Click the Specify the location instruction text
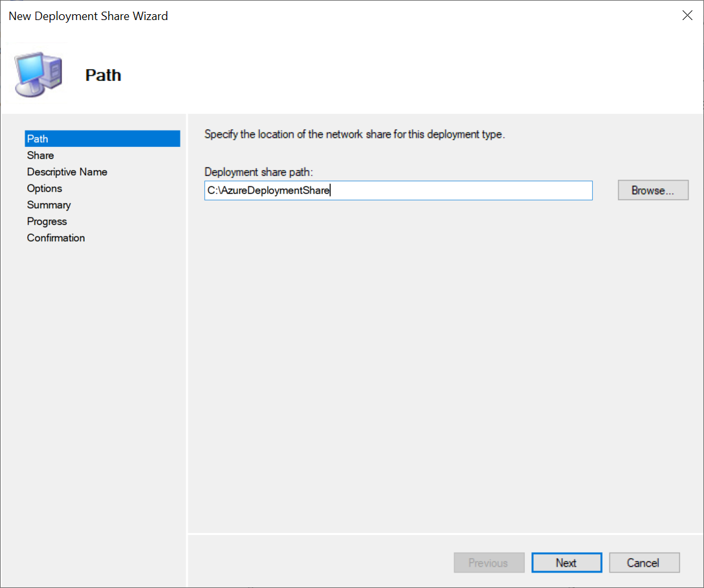Image resolution: width=704 pixels, height=588 pixels. point(355,134)
